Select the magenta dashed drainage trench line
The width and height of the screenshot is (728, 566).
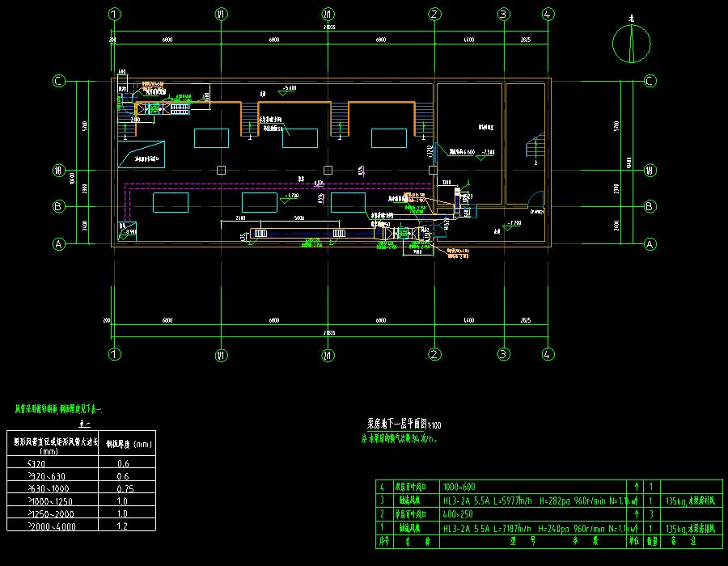click(x=278, y=187)
